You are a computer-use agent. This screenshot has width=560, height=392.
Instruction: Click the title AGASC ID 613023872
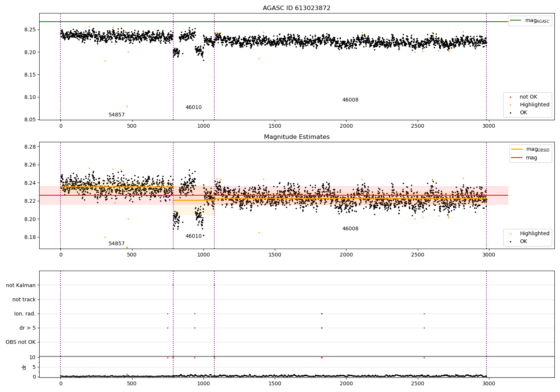point(296,8)
